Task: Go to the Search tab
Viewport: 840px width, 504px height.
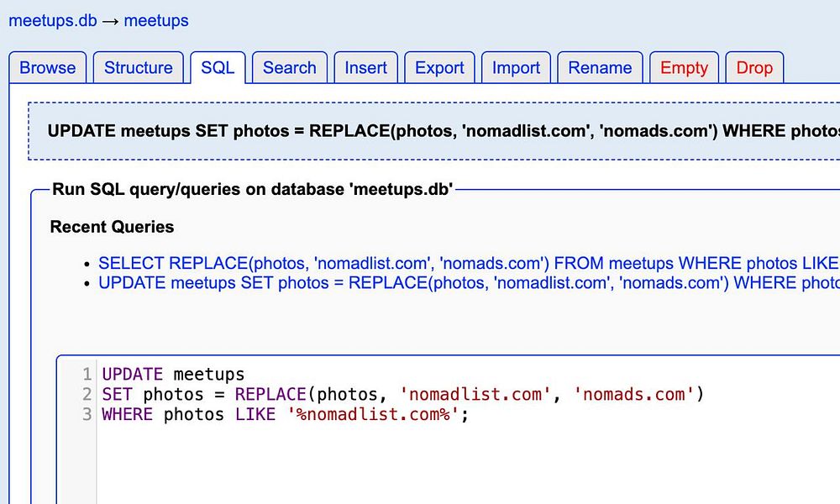Action: tap(290, 68)
